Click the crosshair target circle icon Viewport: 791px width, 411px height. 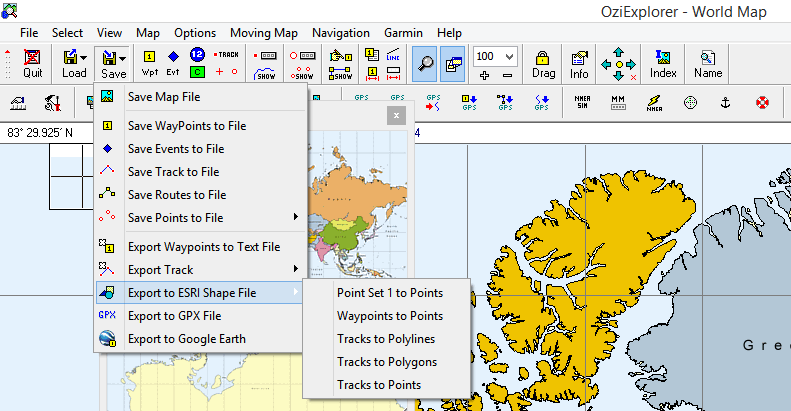[690, 103]
